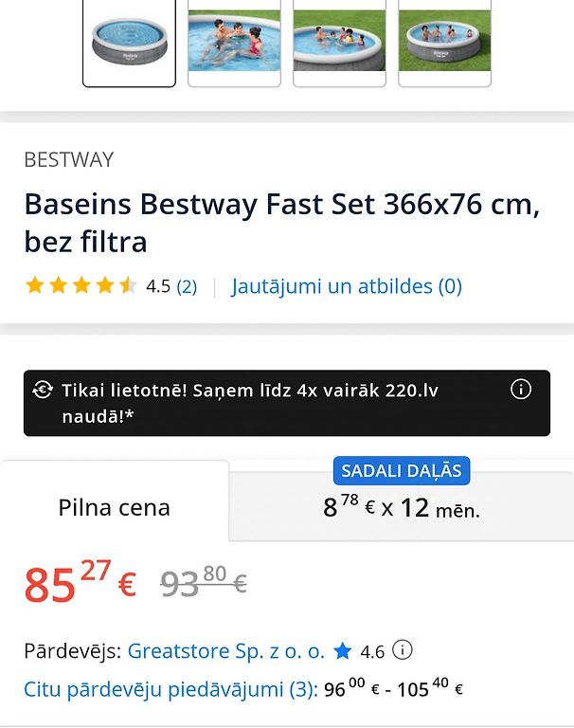Select the first empty pool thumbnail
The height and width of the screenshot is (728, 574).
point(129,44)
